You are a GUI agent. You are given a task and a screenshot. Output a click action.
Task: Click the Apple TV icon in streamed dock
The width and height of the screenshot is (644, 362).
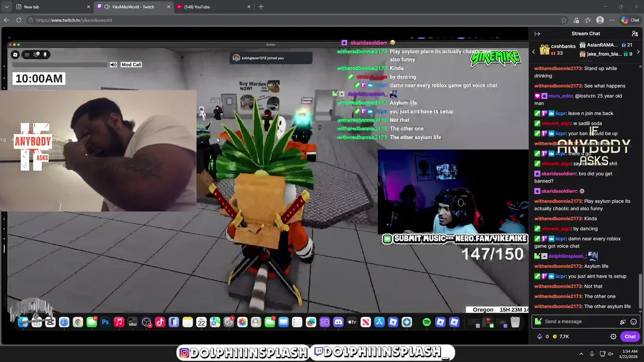352,322
